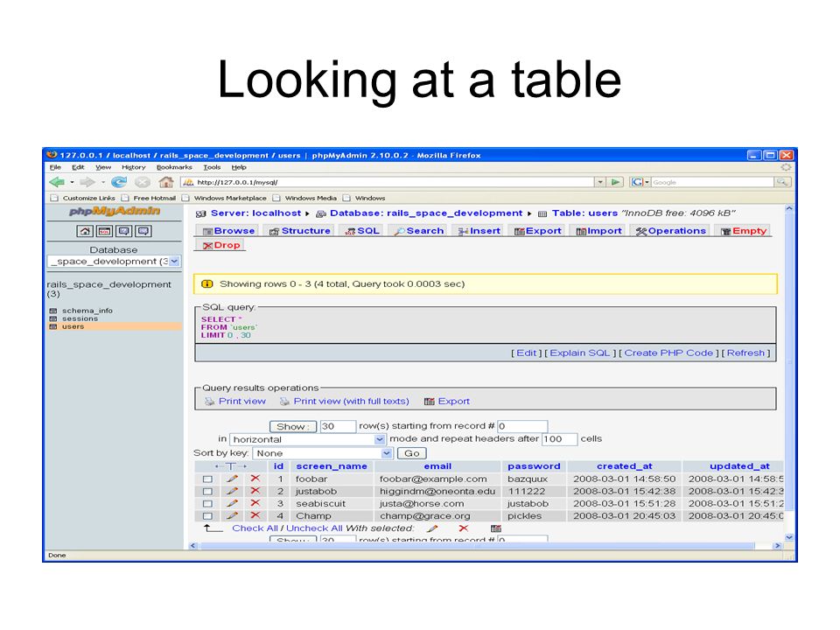Click the Empty table tab
Screen dimensions: 840x630
744,231
